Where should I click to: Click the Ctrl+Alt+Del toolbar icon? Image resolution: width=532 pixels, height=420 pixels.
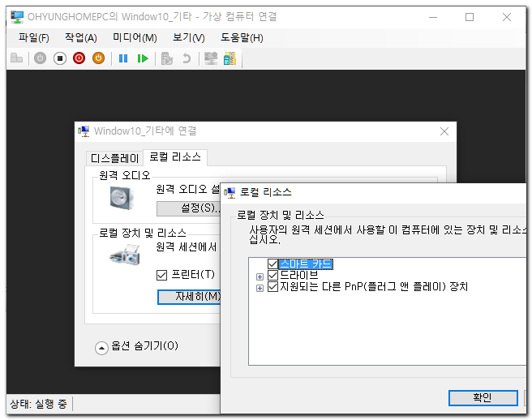16,58
